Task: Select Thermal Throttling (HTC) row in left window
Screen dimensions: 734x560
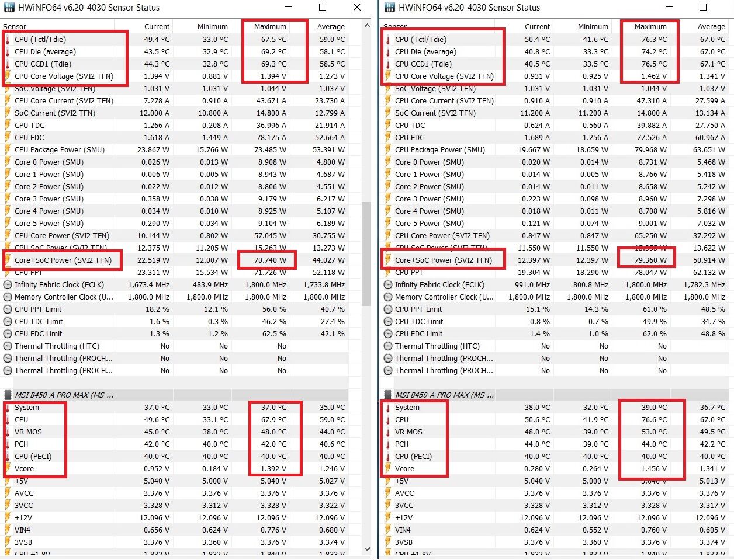Action: click(174, 346)
